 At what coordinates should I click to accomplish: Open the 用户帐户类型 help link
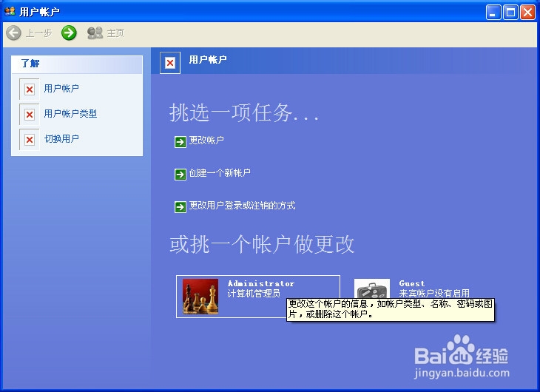(70, 113)
